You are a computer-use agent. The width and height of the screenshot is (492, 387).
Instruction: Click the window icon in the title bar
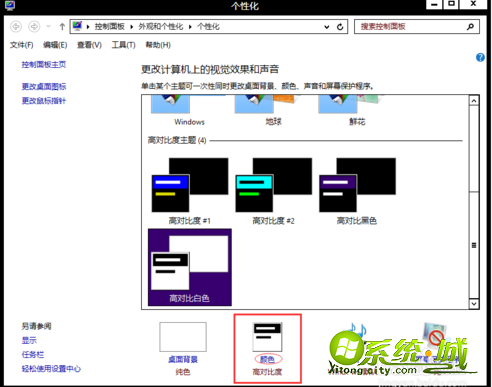pyautogui.click(x=10, y=5)
